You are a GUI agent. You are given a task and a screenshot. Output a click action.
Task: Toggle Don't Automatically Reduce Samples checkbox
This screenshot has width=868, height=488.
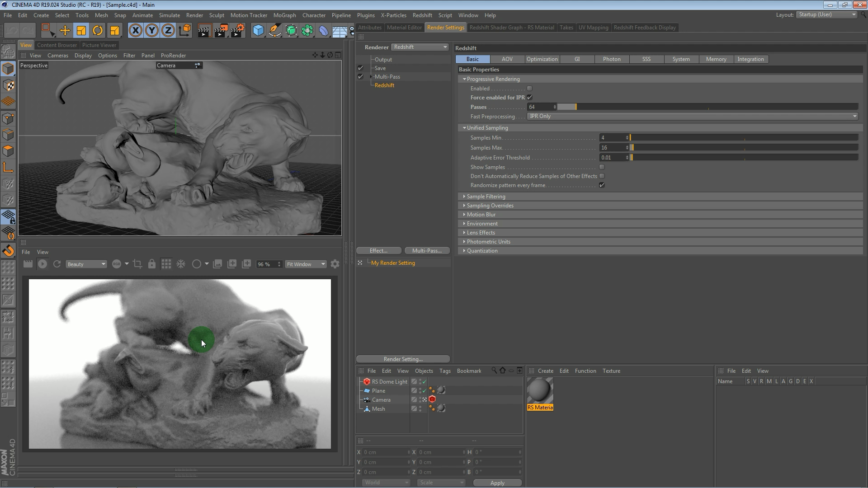[602, 176]
